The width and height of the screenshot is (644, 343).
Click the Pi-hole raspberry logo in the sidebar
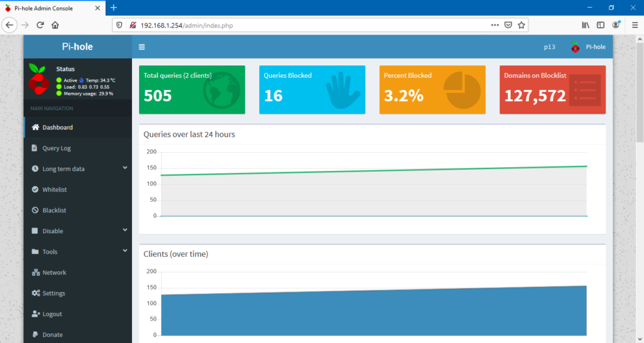point(39,80)
